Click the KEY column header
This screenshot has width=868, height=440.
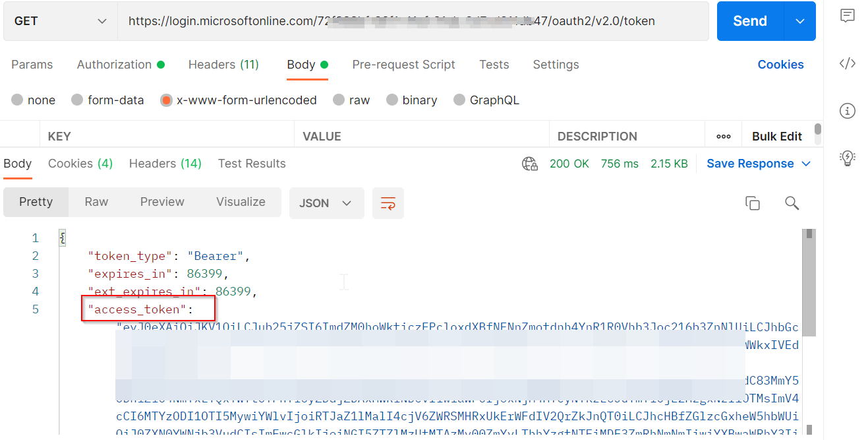[59, 137]
